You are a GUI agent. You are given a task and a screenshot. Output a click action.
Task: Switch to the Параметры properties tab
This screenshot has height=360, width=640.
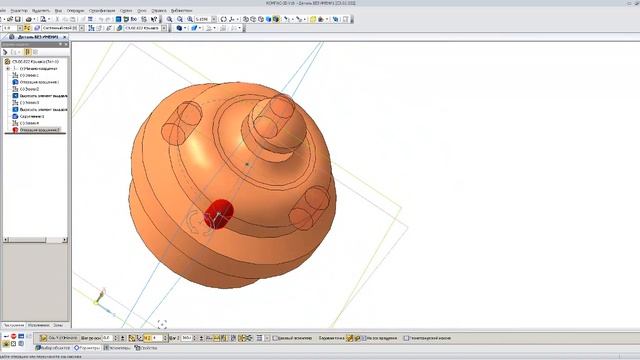87,348
